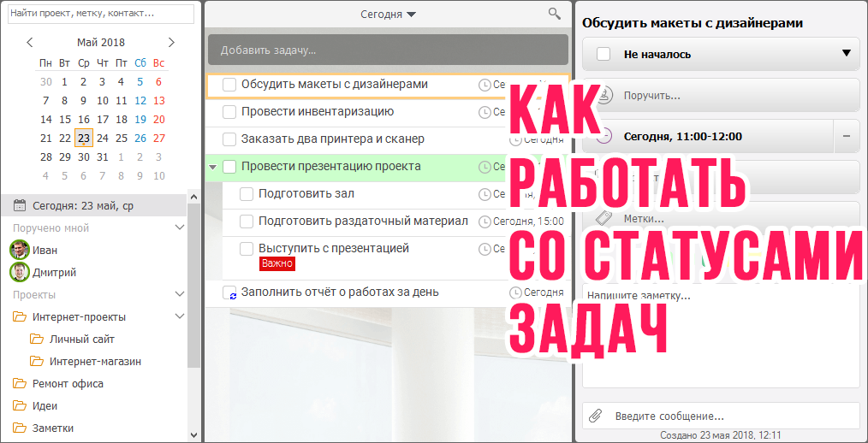
Task: Check off 'Провести презентацию проекта' task
Action: pos(229,167)
